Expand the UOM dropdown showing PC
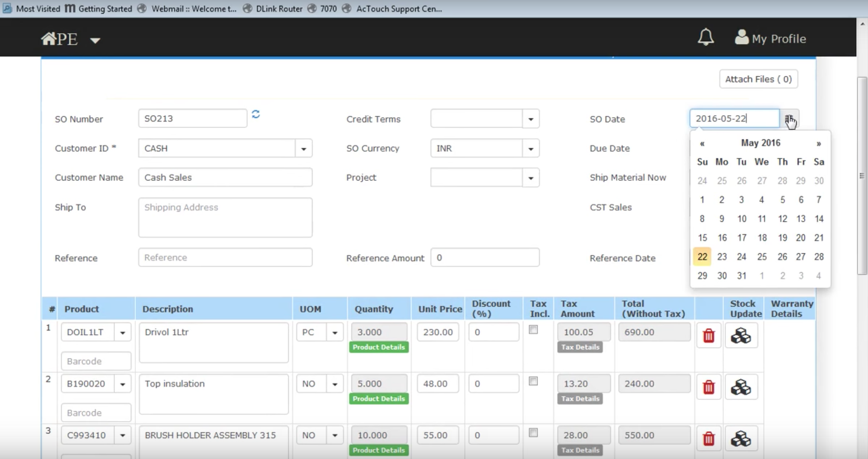868x459 pixels. pyautogui.click(x=335, y=333)
